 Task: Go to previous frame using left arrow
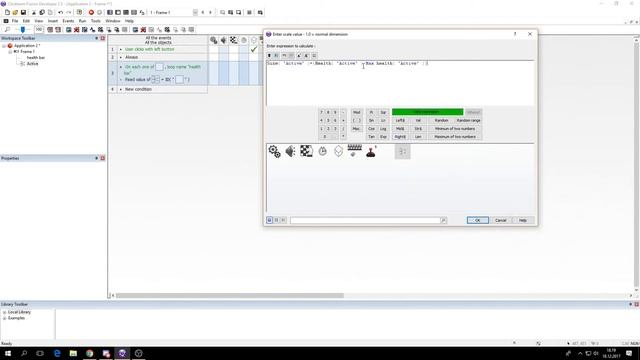click(202, 13)
